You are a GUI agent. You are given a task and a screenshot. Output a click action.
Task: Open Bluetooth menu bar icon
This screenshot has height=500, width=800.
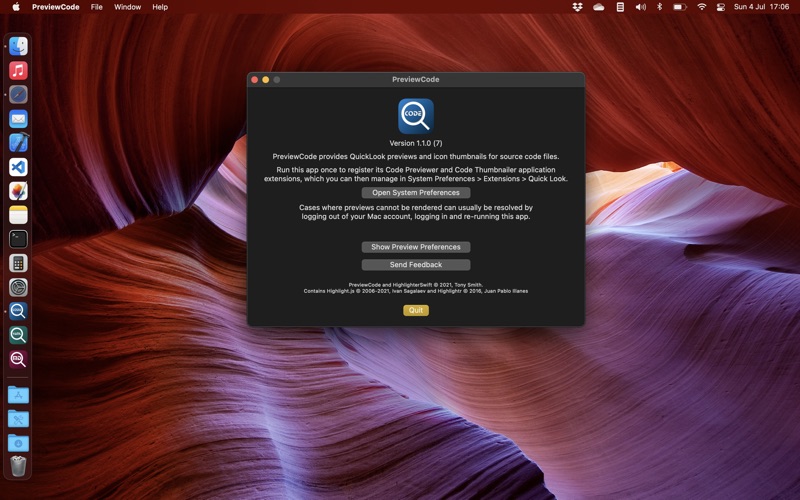[x=659, y=7]
